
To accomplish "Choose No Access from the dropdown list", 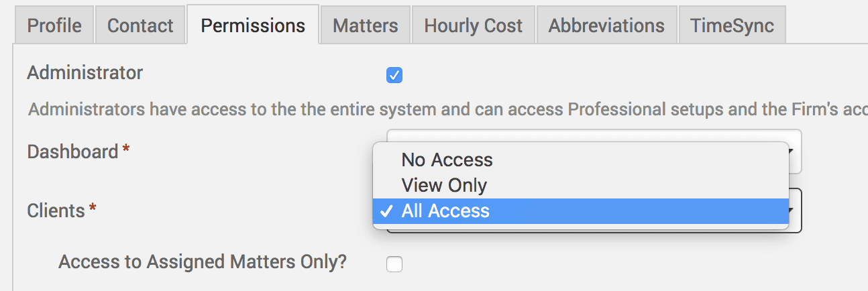I will (x=447, y=160).
